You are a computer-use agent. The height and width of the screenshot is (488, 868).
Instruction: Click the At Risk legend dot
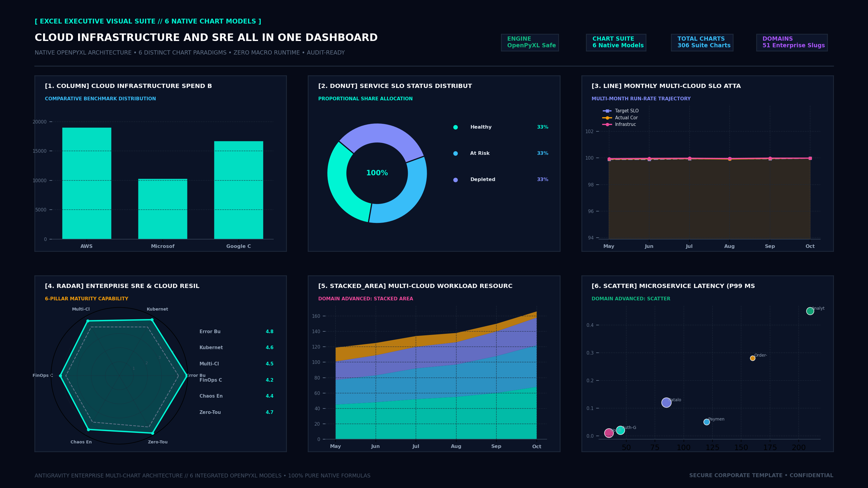456,154
